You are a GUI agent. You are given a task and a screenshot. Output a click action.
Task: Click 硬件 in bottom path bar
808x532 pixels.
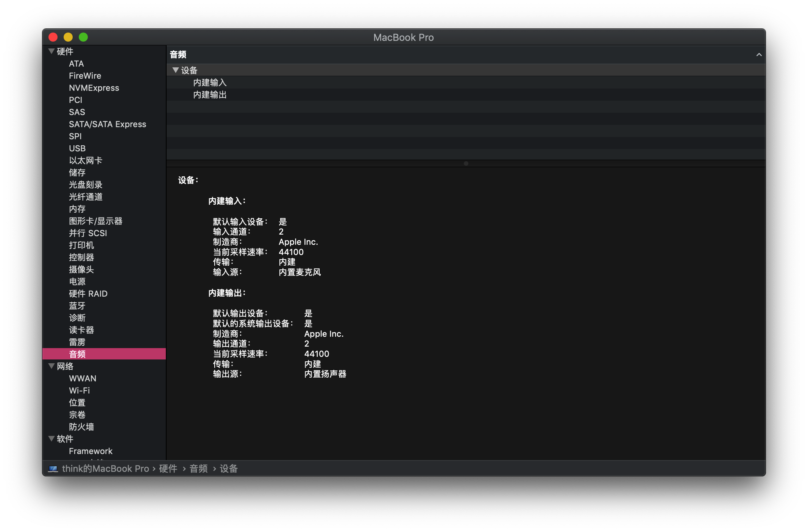pos(168,469)
